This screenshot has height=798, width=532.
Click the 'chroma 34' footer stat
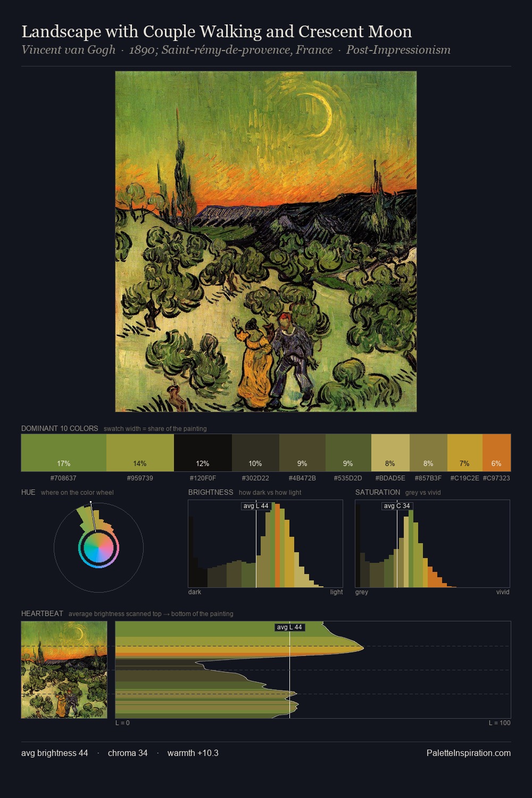128,753
